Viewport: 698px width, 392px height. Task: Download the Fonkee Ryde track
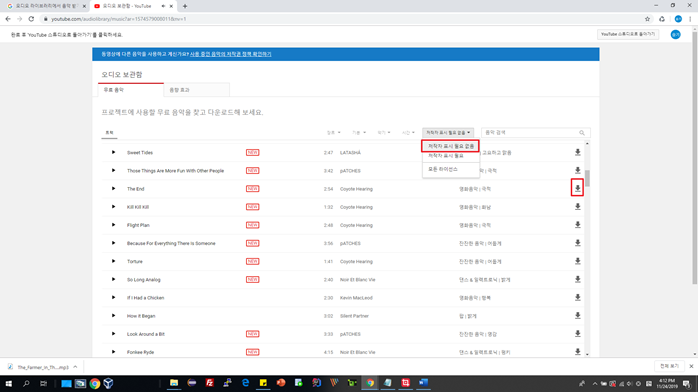pos(577,352)
